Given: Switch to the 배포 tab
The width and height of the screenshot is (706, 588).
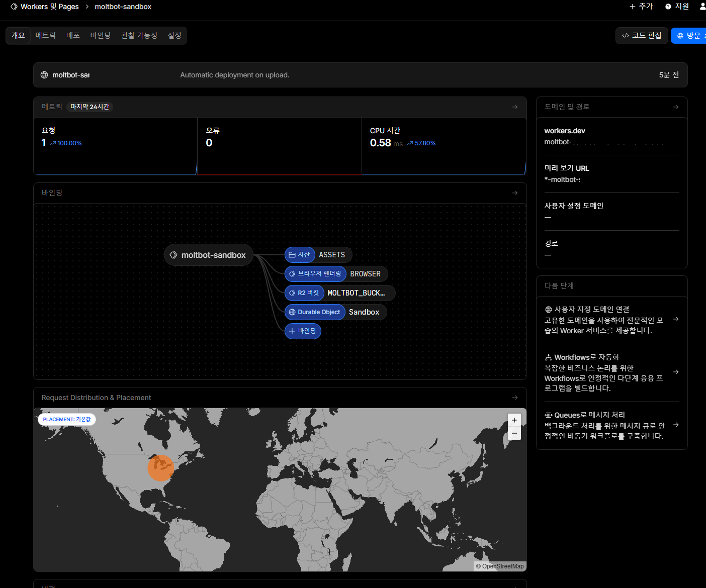Looking at the screenshot, I should 73,35.
